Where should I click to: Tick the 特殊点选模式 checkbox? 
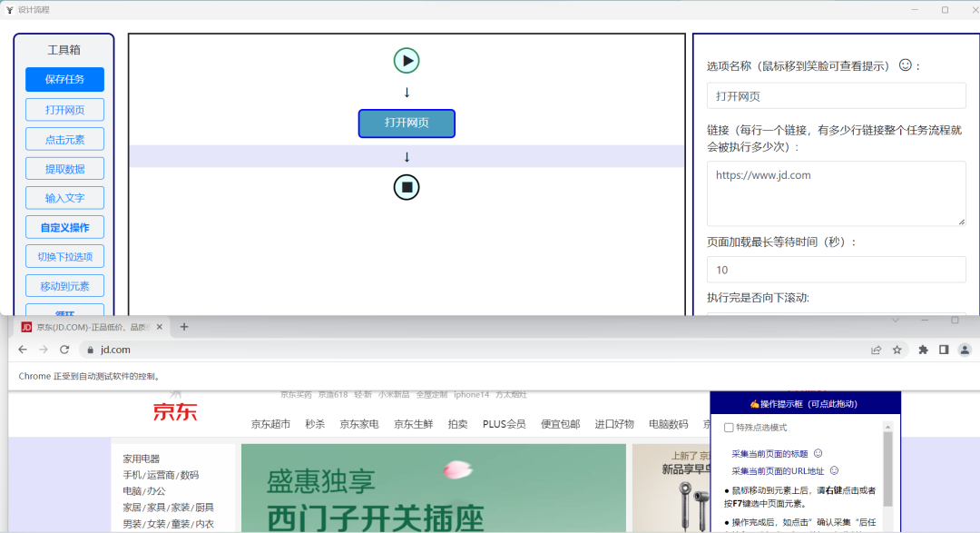point(729,428)
